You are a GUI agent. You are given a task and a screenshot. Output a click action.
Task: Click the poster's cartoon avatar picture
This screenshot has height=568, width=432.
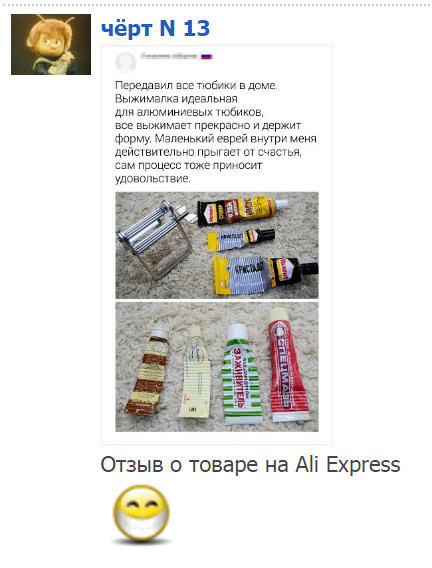point(51,45)
